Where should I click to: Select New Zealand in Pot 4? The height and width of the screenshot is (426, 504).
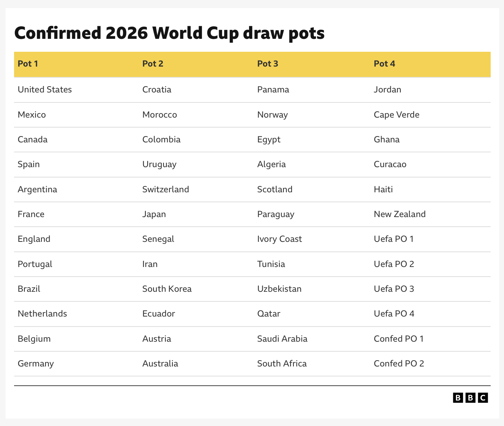click(400, 214)
